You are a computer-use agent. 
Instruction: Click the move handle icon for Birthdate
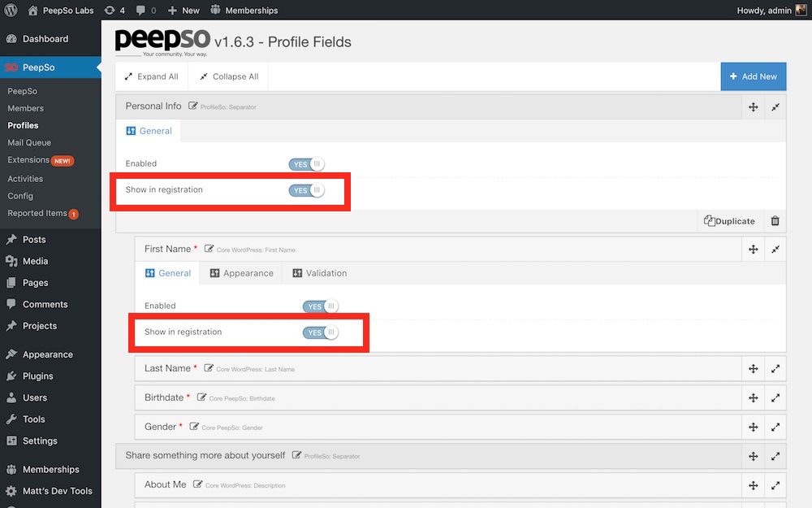pos(753,398)
